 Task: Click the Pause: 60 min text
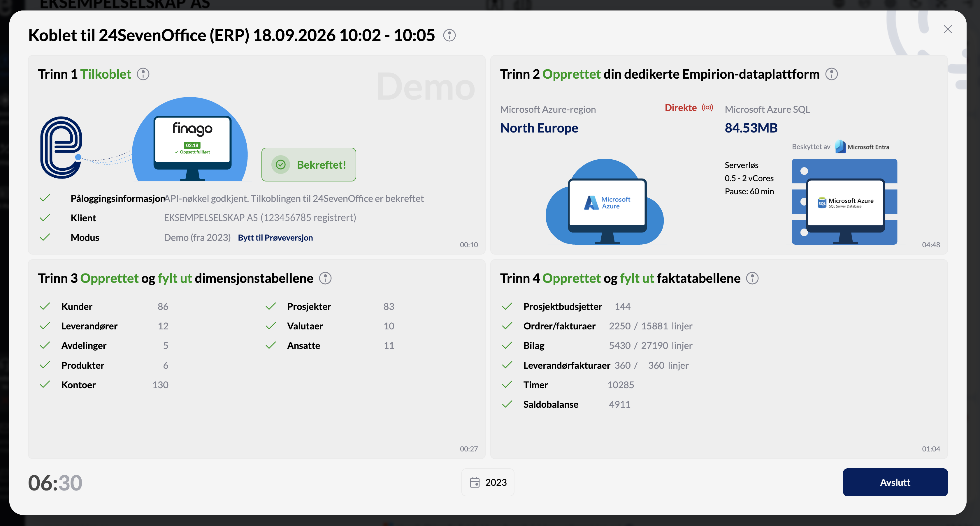(x=749, y=191)
